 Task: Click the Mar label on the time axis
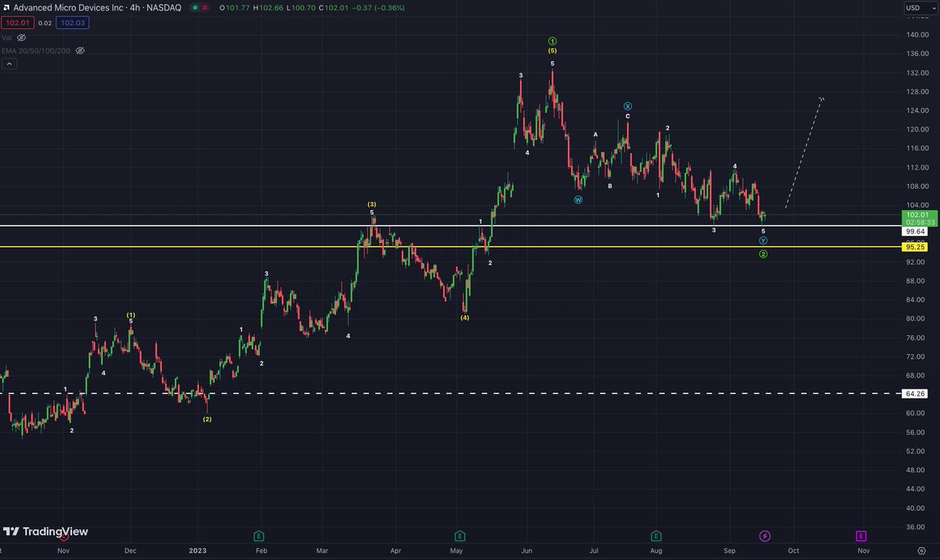click(323, 551)
